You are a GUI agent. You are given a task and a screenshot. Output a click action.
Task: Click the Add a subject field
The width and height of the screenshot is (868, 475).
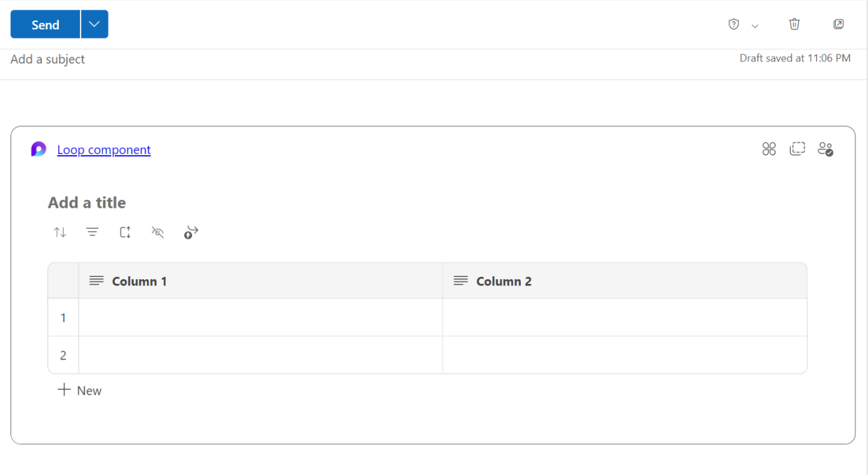pyautogui.click(x=47, y=59)
